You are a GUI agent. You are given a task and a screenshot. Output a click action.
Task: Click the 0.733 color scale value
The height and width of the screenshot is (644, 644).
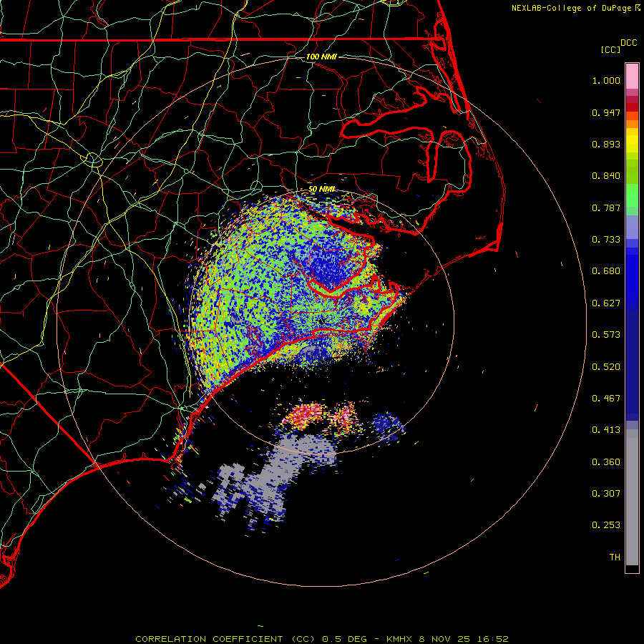coord(606,240)
